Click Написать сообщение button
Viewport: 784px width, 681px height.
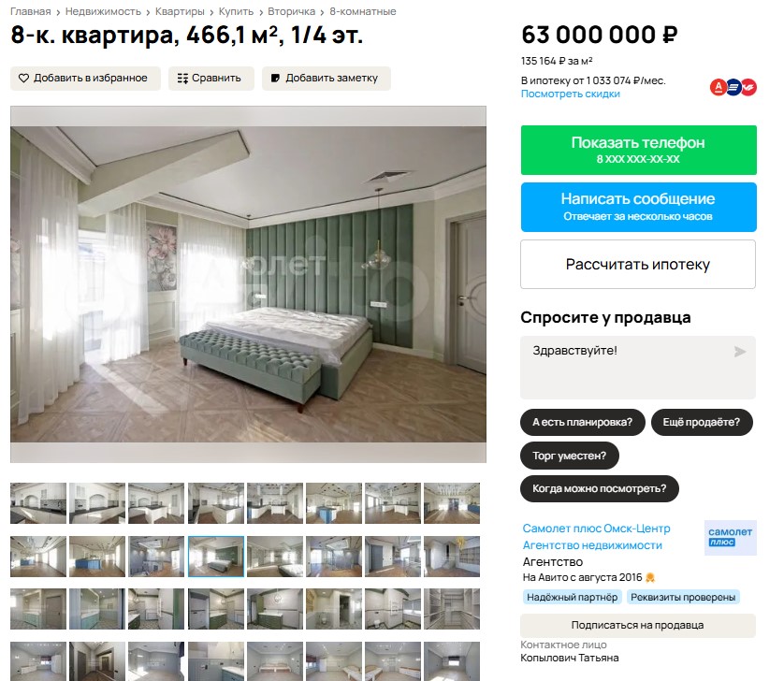pos(638,207)
